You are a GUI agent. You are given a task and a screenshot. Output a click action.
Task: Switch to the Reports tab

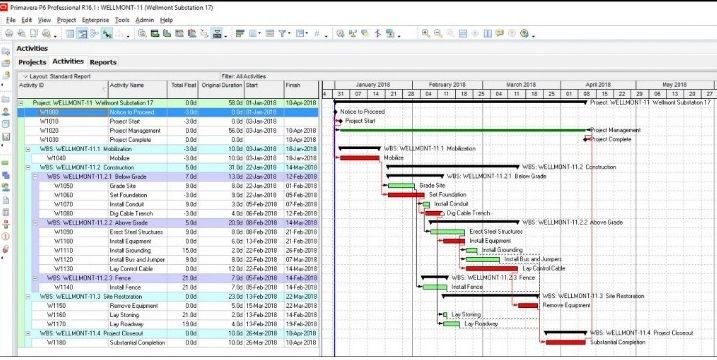point(103,62)
